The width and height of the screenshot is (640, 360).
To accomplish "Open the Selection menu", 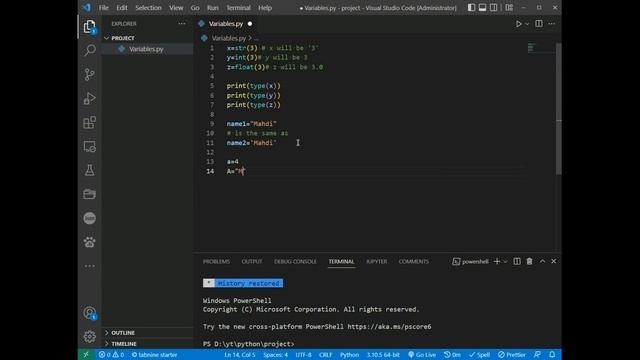I will click(x=148, y=8).
